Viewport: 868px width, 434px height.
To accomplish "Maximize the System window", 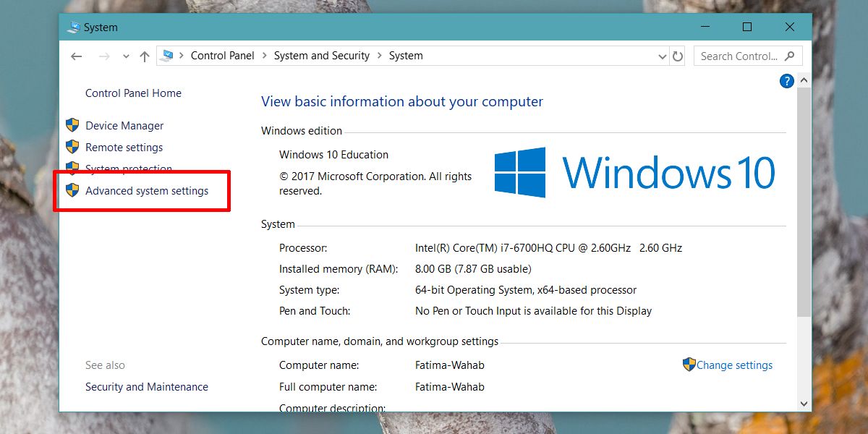I will click(x=747, y=27).
